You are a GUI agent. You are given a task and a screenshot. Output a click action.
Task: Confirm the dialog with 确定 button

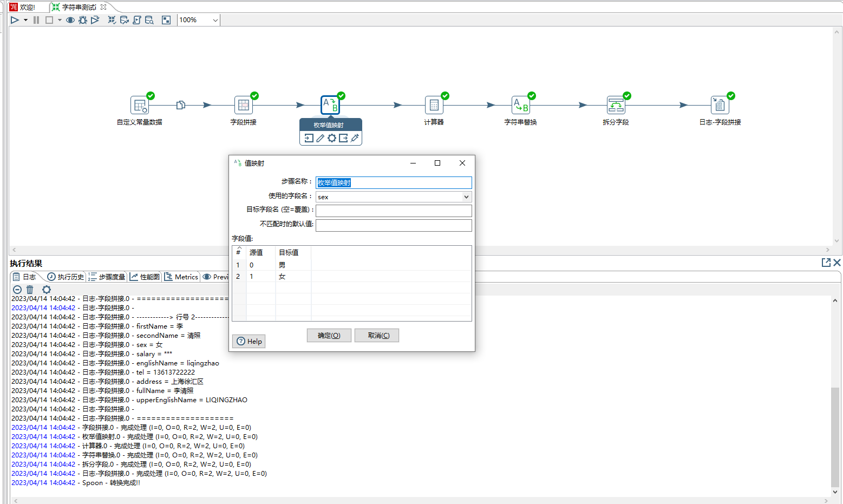pyautogui.click(x=329, y=336)
